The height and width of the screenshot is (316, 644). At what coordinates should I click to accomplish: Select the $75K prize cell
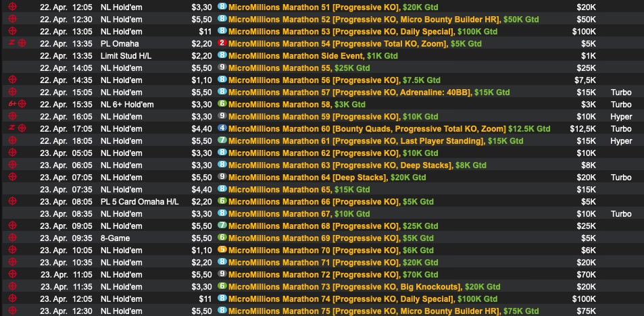(x=586, y=311)
